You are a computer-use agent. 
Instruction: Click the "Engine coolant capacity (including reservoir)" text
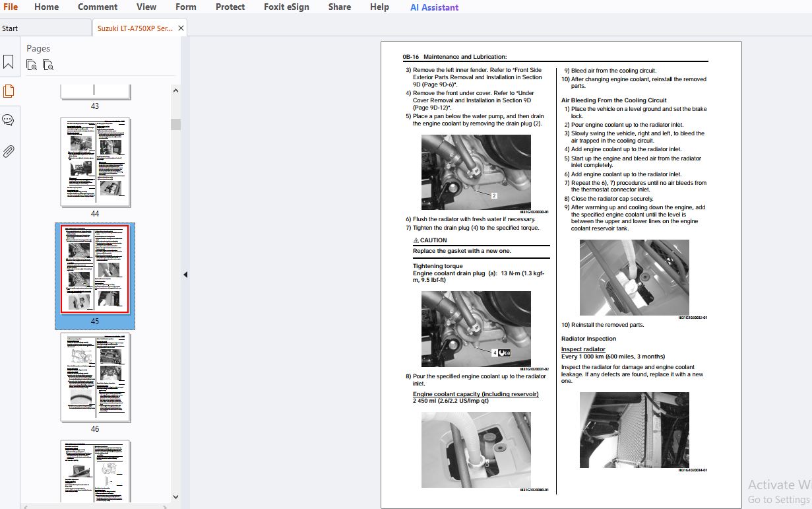[476, 394]
